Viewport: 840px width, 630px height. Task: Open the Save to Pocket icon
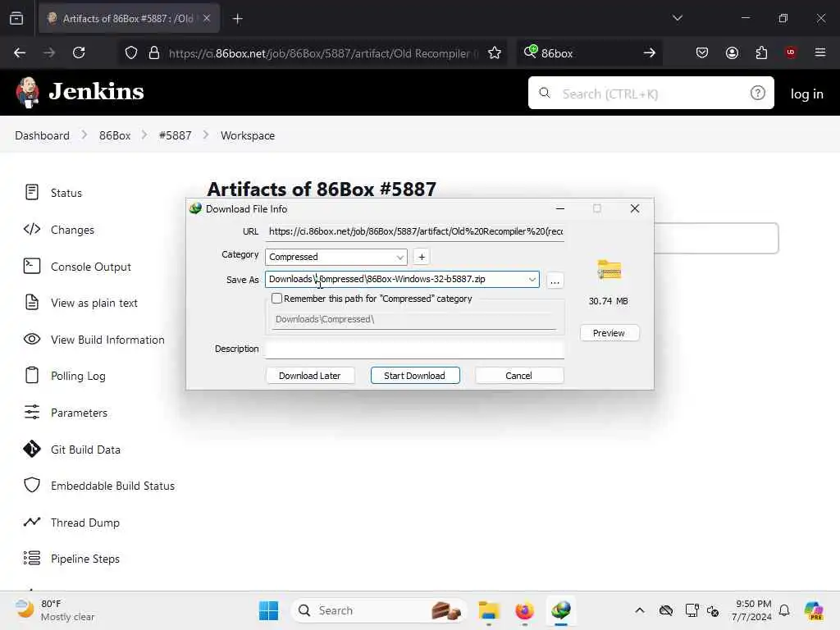[702, 52]
